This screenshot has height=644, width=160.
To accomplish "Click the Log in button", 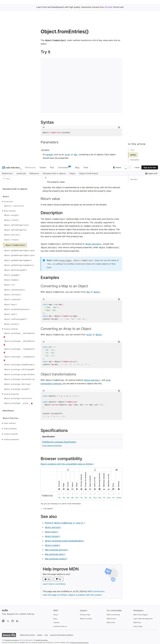I will click(137, 167).
